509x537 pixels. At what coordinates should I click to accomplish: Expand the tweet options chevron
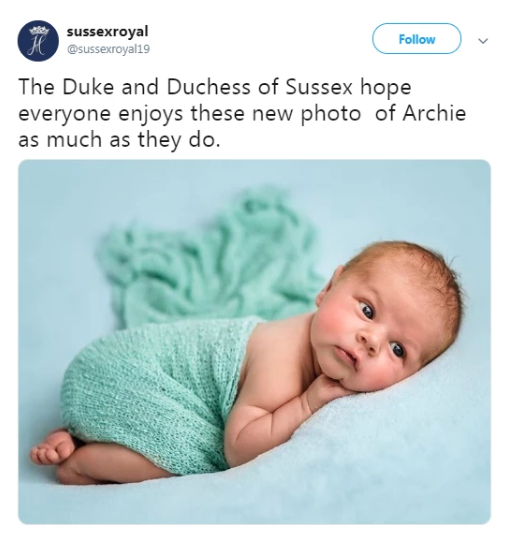point(483,41)
